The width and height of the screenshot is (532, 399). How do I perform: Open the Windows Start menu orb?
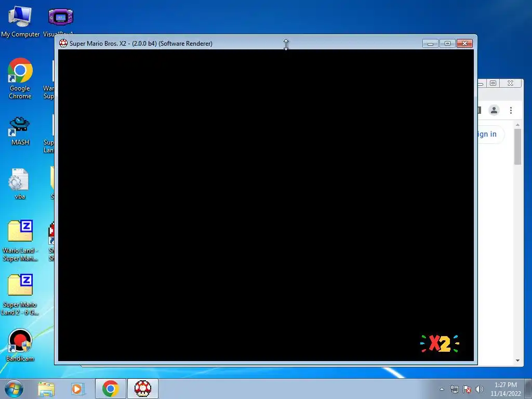[x=14, y=389]
